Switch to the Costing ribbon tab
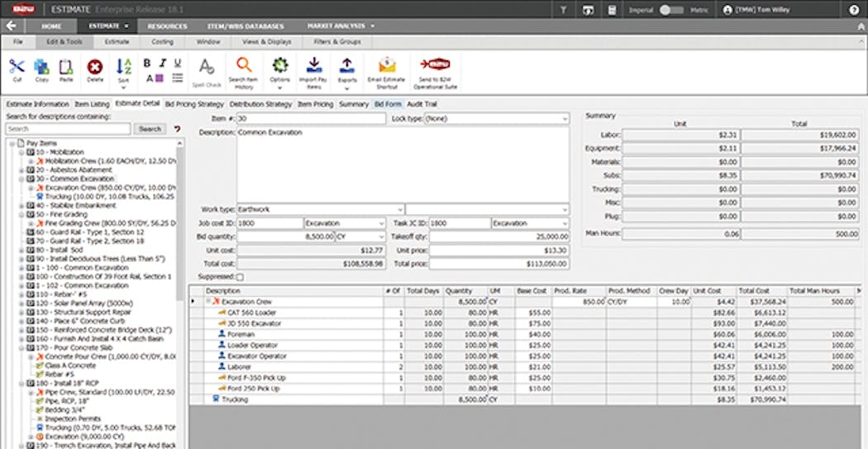 click(x=162, y=42)
